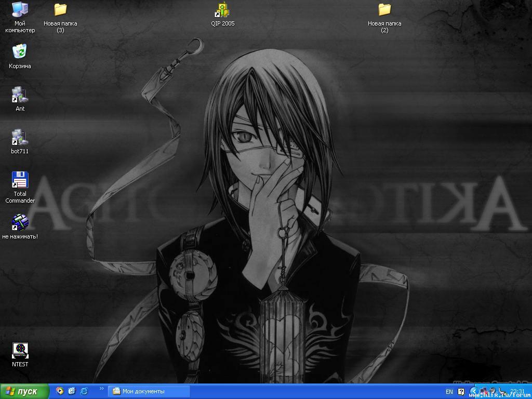The width and height of the screenshot is (532, 399).
Task: Open the EN language indicator
Action: pyautogui.click(x=449, y=392)
